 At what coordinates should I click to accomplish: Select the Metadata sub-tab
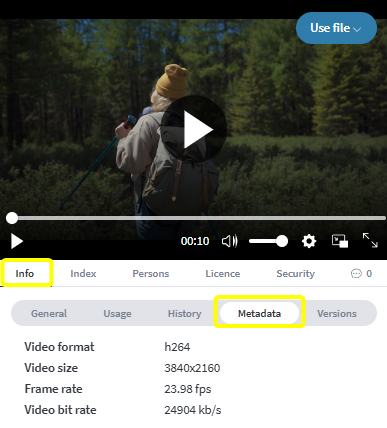click(x=259, y=313)
